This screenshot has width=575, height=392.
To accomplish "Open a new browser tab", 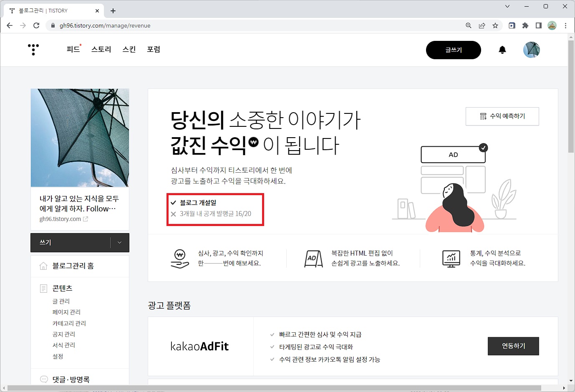I will (x=113, y=11).
